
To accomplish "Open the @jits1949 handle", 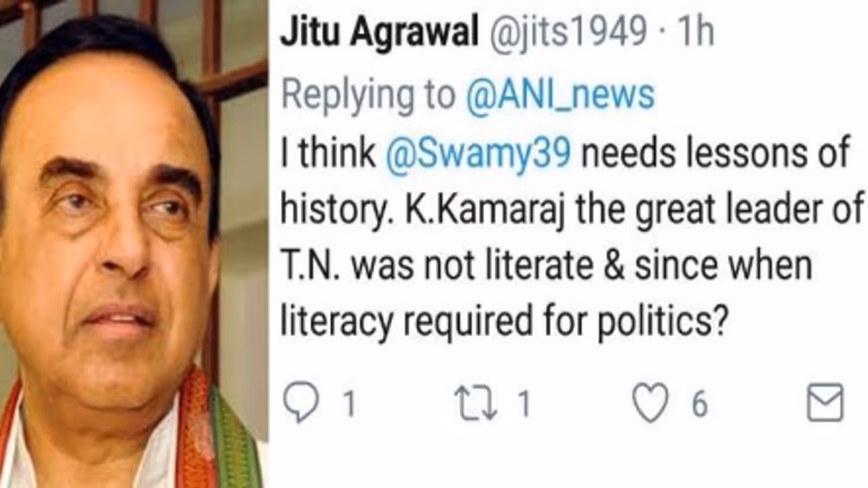I will (568, 33).
